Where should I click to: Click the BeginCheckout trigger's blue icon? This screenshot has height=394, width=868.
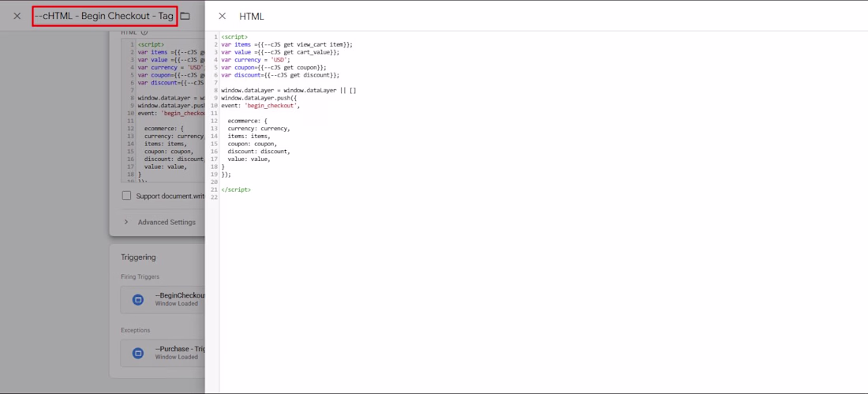point(138,299)
